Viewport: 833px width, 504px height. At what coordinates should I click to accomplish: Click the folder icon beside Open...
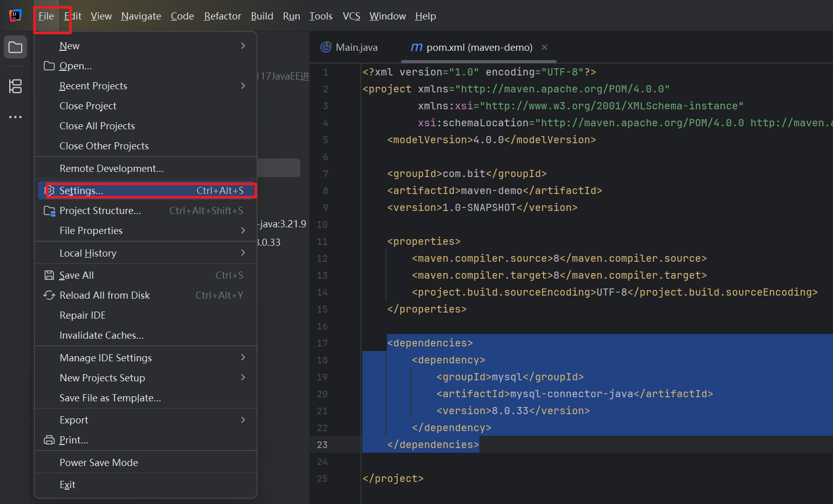(49, 66)
